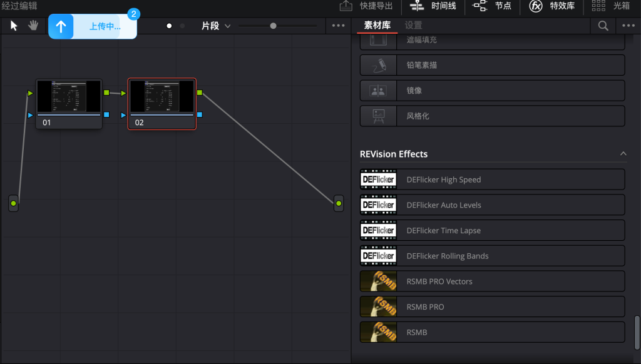Open the Timeline panel icon
641x364 pixels.
pos(417,6)
